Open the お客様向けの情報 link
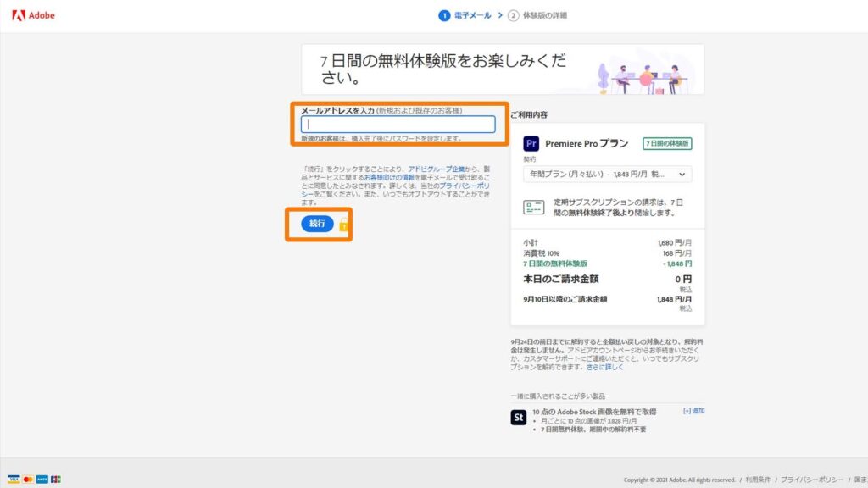 pyautogui.click(x=389, y=178)
